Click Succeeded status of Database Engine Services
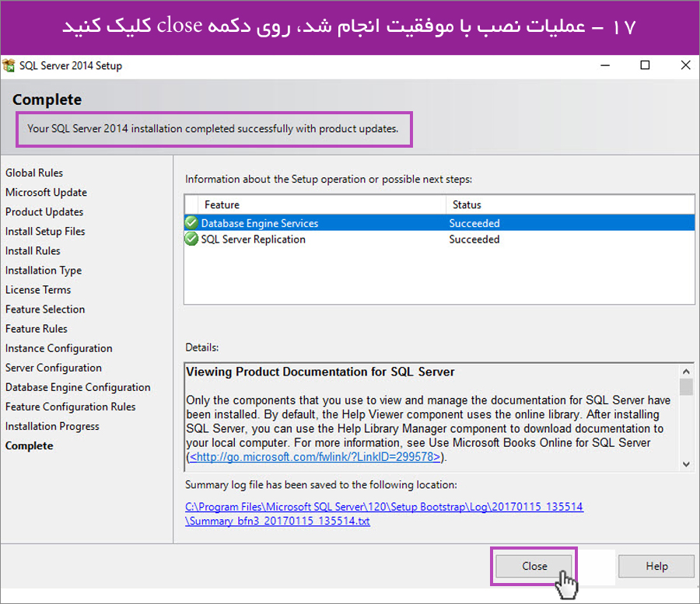The image size is (700, 604). (474, 223)
